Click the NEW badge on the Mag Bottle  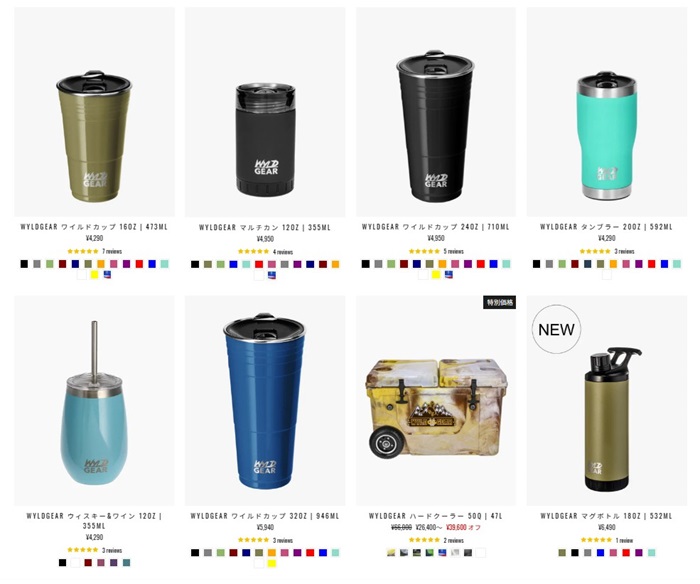[556, 330]
